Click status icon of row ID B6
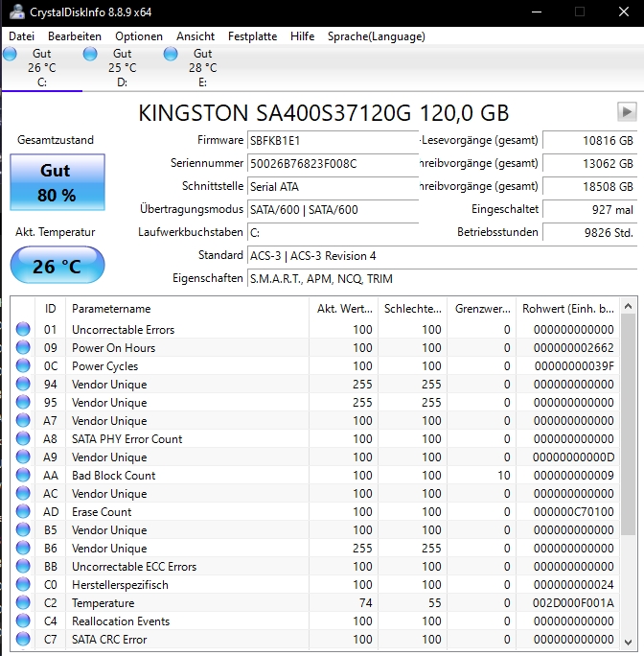Image resolution: width=644 pixels, height=656 pixels. [23, 548]
